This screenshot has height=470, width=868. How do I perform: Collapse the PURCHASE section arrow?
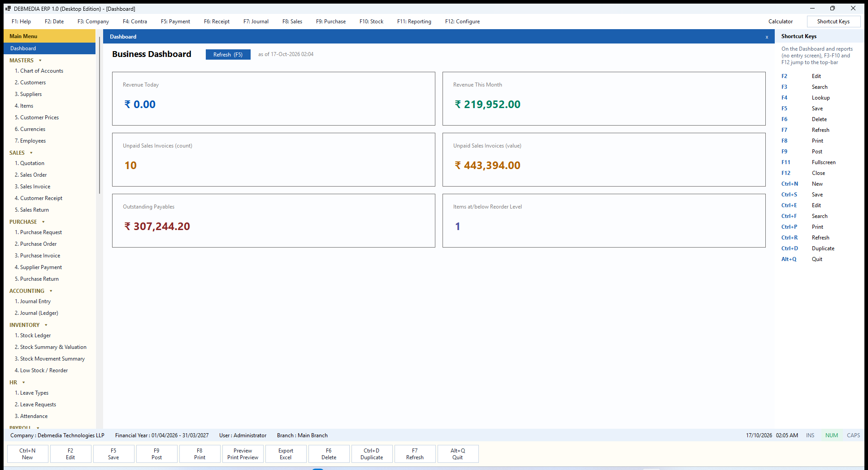43,222
